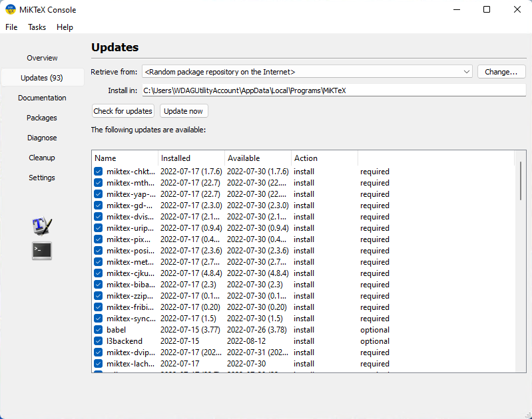Select the Cleanup sidebar item

(42, 158)
